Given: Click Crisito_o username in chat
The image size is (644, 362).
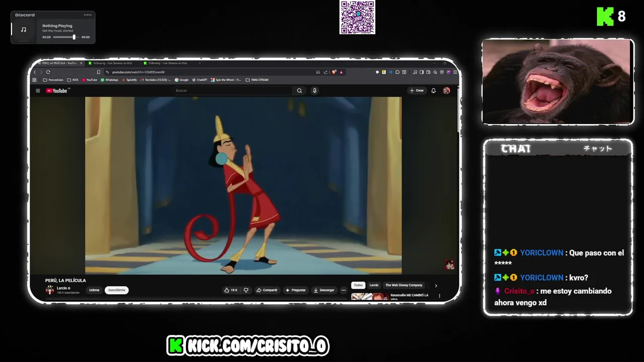Looking at the screenshot, I should coord(519,291).
